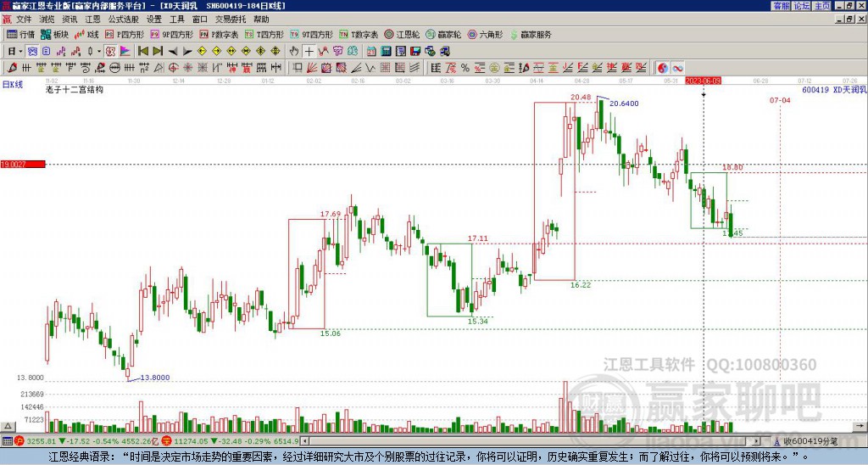Click the grid icon in status bar
The height and width of the screenshot is (465, 868).
click(7, 441)
